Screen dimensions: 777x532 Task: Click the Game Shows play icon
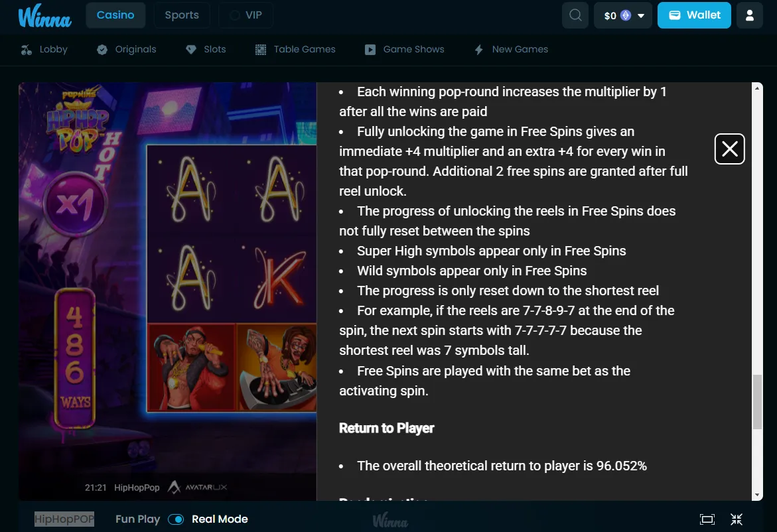click(370, 50)
